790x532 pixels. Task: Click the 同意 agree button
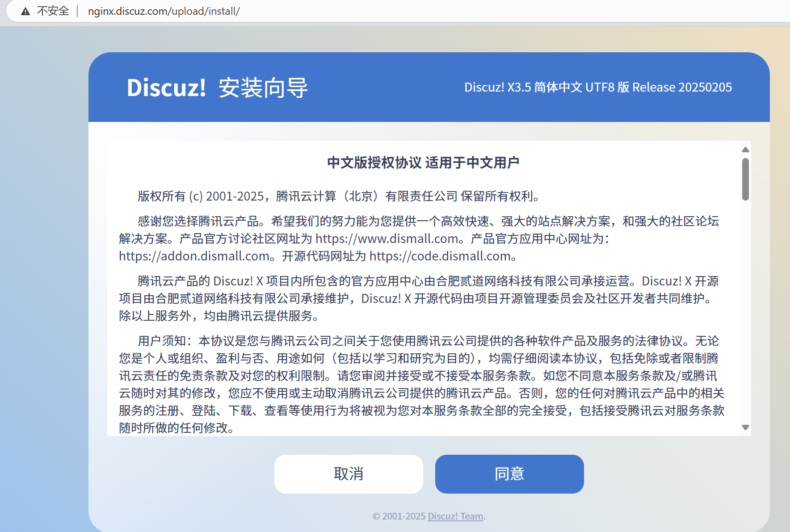point(509,474)
